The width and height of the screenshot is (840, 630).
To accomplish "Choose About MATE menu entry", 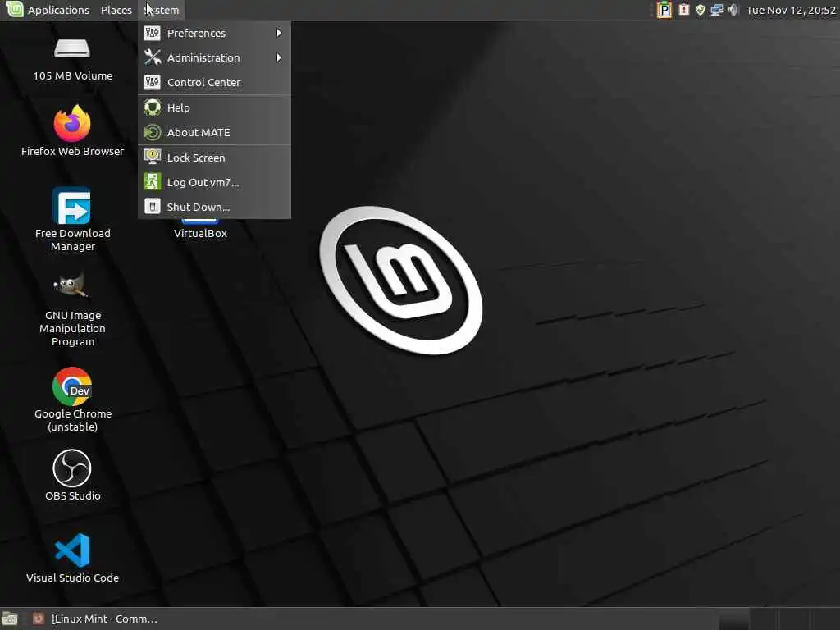I will (x=214, y=132).
